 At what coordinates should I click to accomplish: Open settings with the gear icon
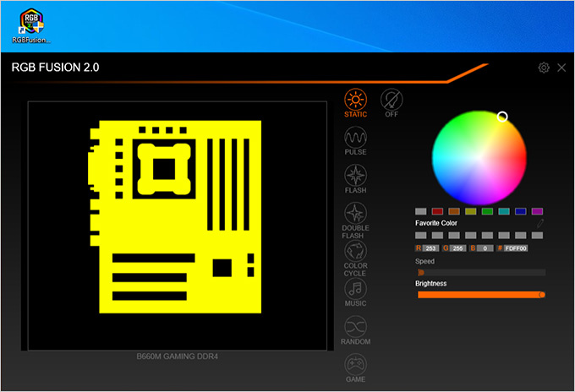tap(544, 68)
